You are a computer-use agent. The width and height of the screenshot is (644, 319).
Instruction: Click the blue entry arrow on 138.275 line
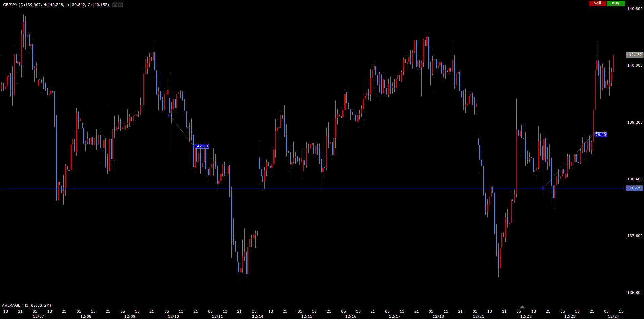tap(543, 188)
